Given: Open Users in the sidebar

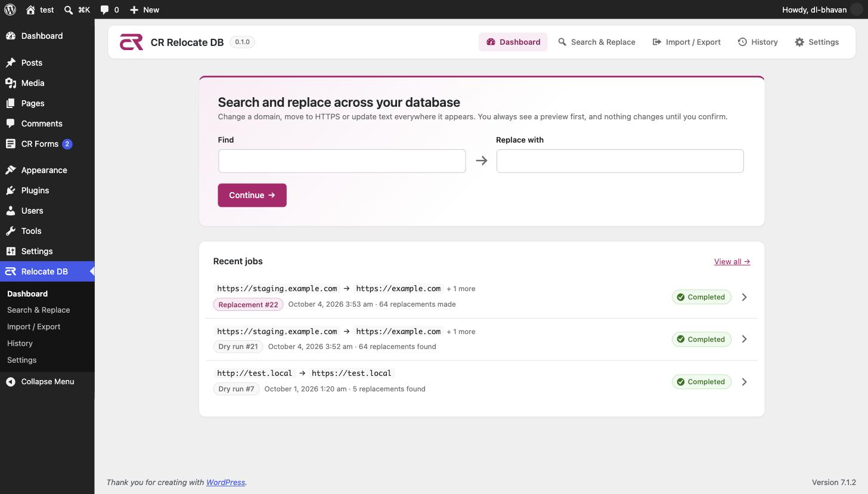Looking at the screenshot, I should (47, 211).
